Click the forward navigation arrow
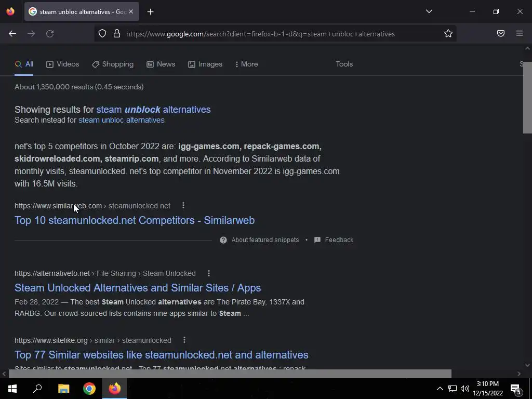532x399 pixels. pyautogui.click(x=31, y=34)
